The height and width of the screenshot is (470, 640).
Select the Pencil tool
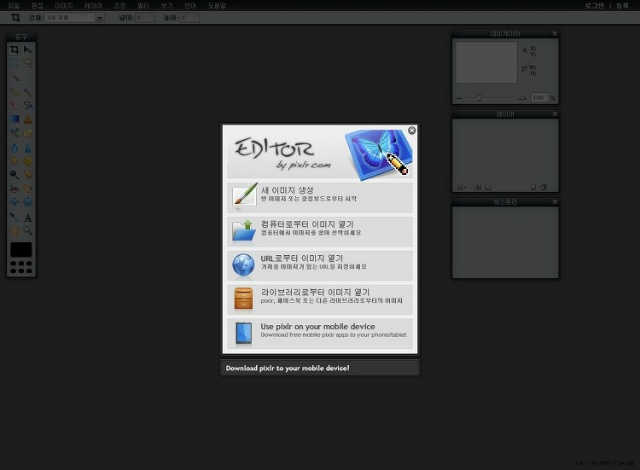[15, 92]
